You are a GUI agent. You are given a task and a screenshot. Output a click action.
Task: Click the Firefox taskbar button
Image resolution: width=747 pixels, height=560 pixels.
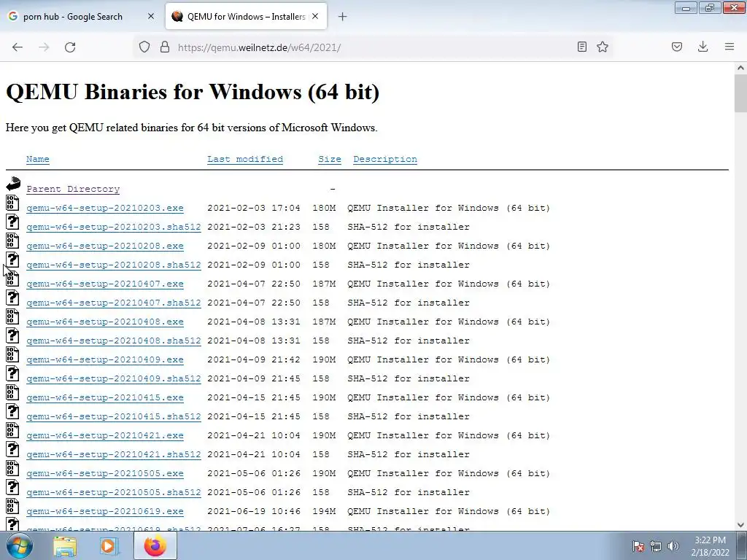[x=155, y=545]
